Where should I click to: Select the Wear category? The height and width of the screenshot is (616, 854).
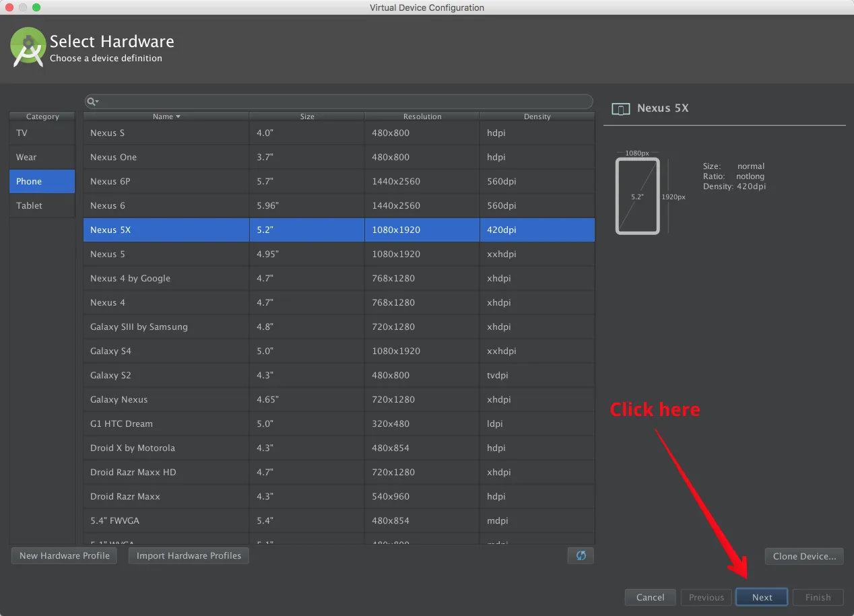point(42,158)
